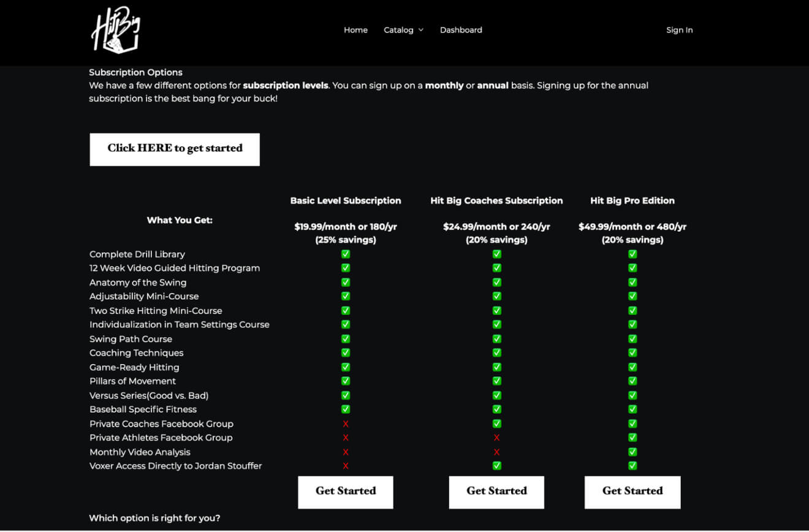
Task: Click the '(25% savings)' text
Action: coord(346,240)
